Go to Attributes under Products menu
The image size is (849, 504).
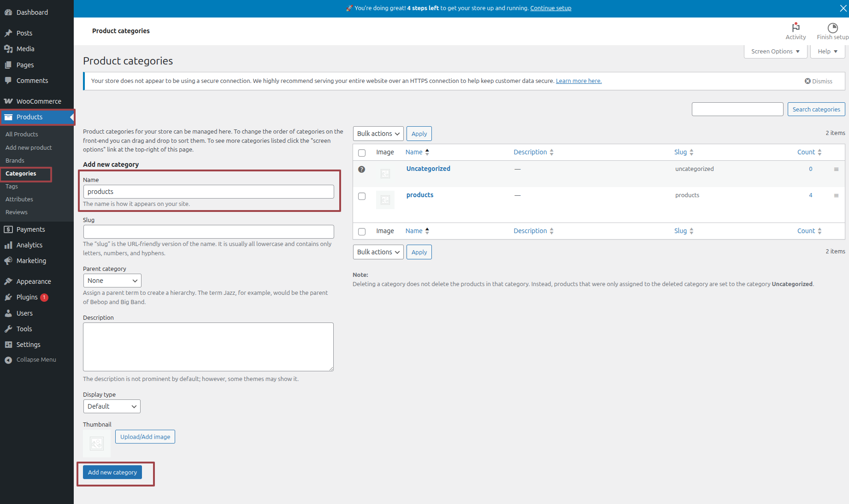[x=19, y=199]
